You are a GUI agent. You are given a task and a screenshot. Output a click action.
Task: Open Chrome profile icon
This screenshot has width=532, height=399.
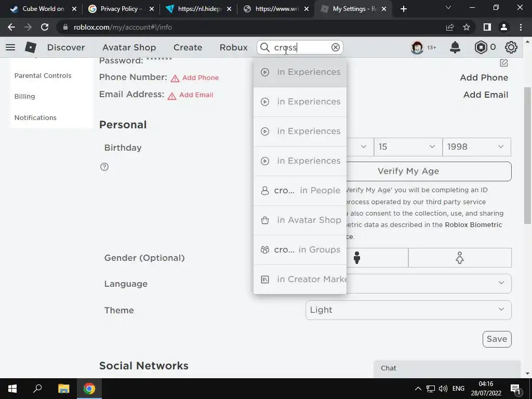pos(504,27)
